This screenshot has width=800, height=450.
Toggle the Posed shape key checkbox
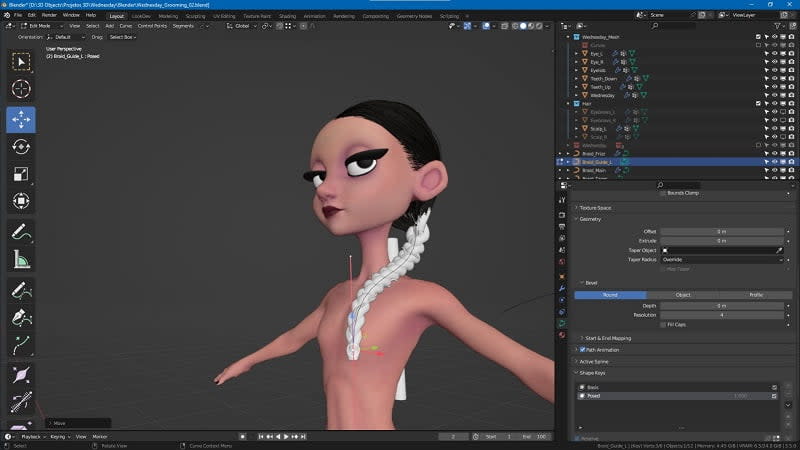[x=774, y=396]
